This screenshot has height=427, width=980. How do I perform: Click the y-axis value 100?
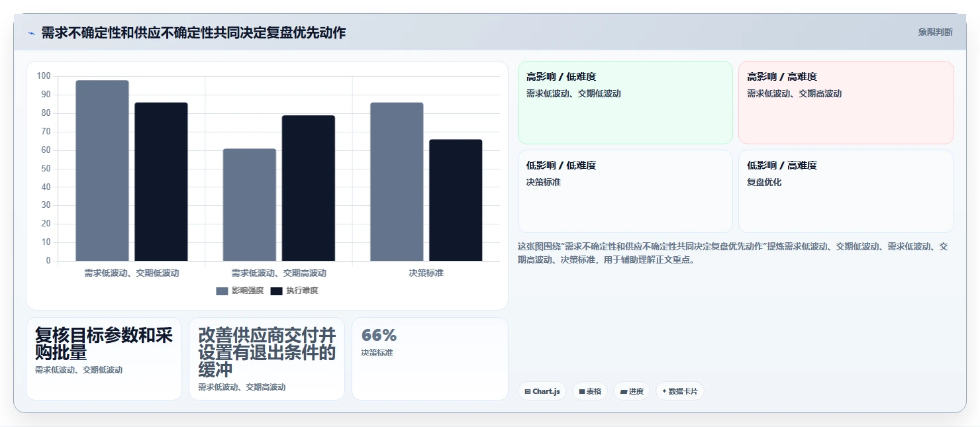coord(44,76)
